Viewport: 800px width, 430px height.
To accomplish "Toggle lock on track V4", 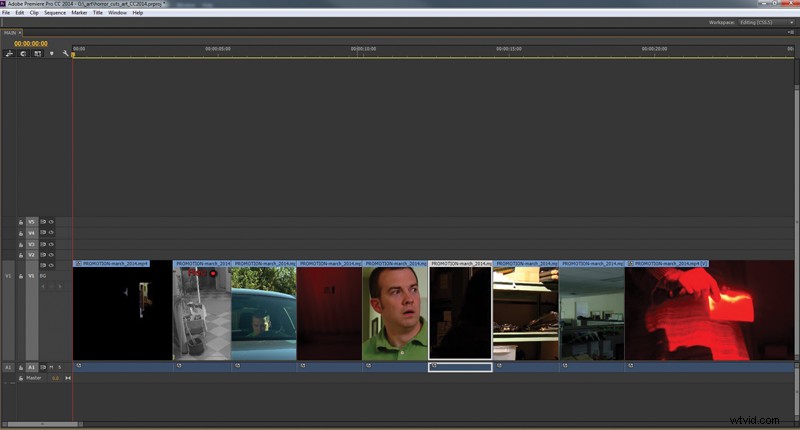I will 21,233.
